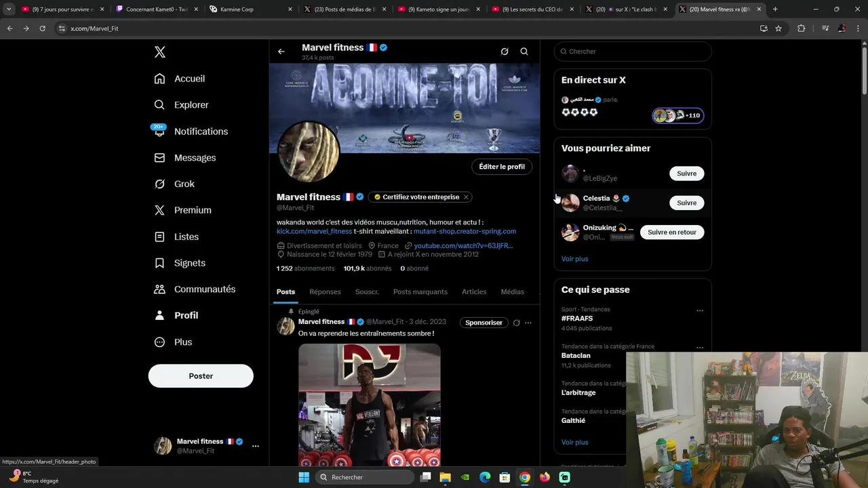Viewport: 868px width, 488px height.
Task: Open the Windows Start menu
Action: click(304, 477)
